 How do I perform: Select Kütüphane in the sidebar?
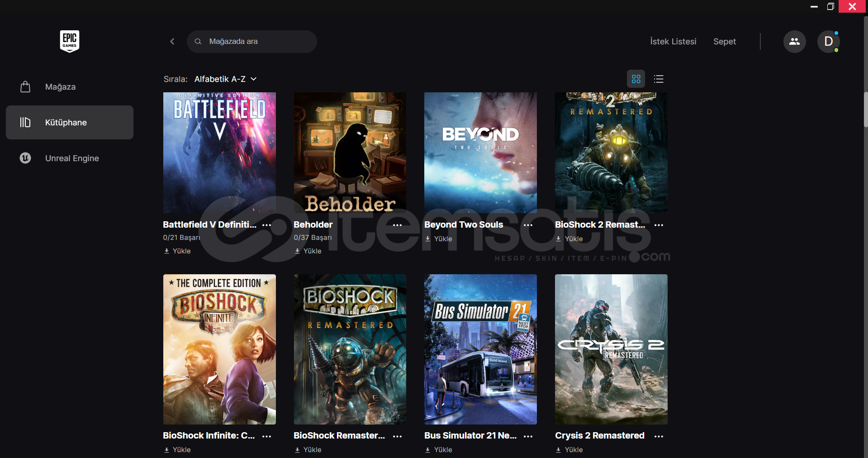[x=70, y=123]
